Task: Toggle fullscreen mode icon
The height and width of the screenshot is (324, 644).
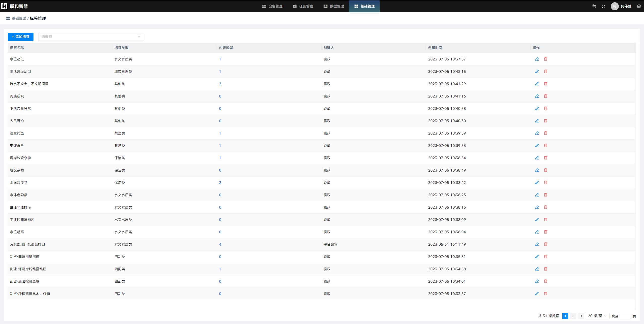Action: pos(603,6)
